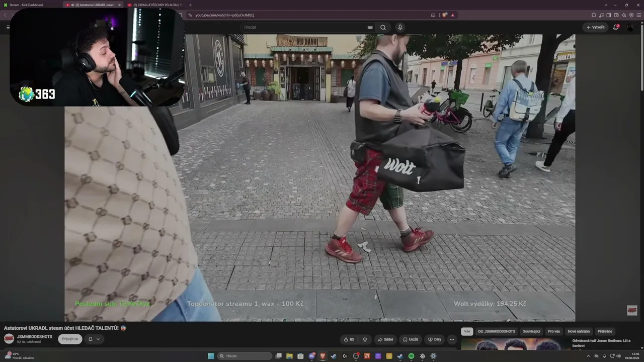The height and width of the screenshot is (362, 644).
Task: Open Task View on the taskbar
Action: tap(278, 356)
